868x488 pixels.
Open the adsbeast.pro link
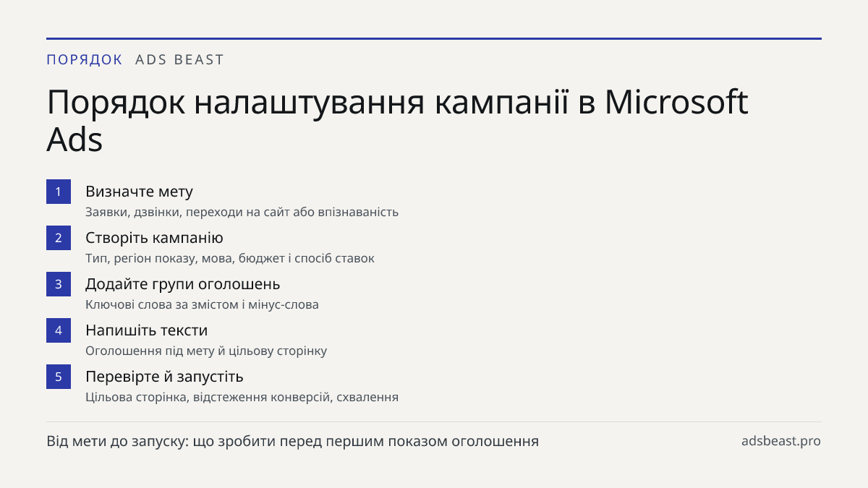point(781,441)
